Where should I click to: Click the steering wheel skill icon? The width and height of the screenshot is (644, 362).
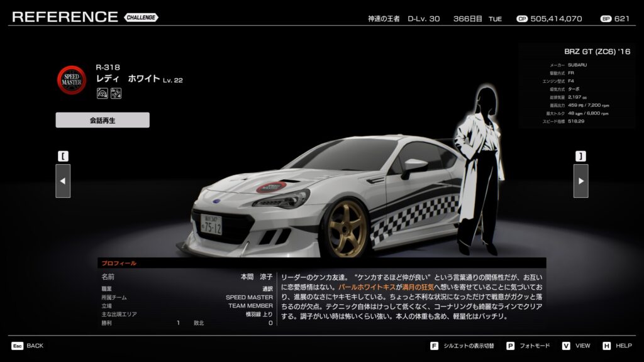coord(102,94)
